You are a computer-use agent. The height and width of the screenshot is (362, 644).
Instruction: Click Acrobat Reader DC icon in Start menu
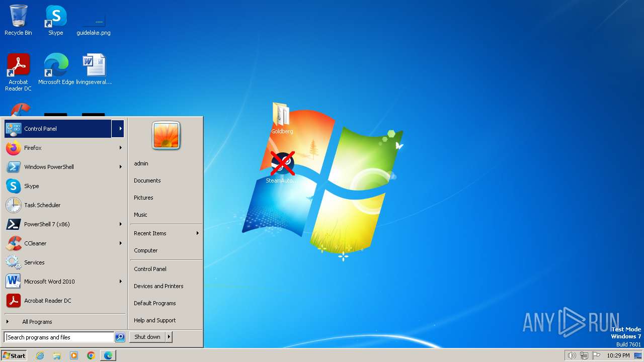click(14, 301)
